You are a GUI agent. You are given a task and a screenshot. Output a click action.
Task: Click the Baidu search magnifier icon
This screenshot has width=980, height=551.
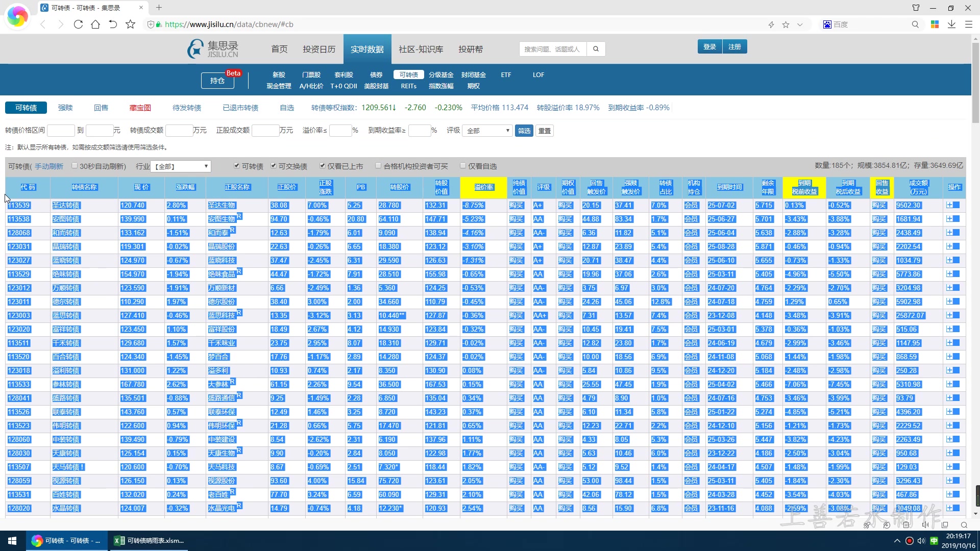pos(915,24)
